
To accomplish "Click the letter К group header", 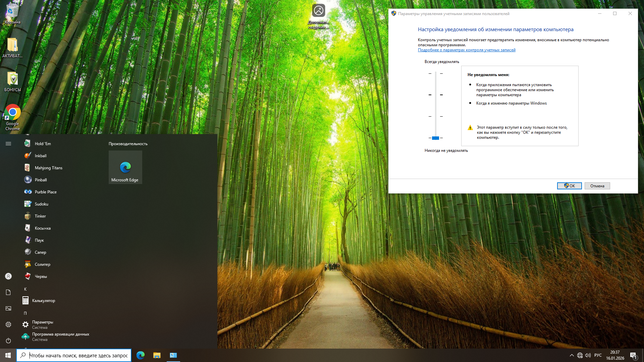I will tap(25, 289).
